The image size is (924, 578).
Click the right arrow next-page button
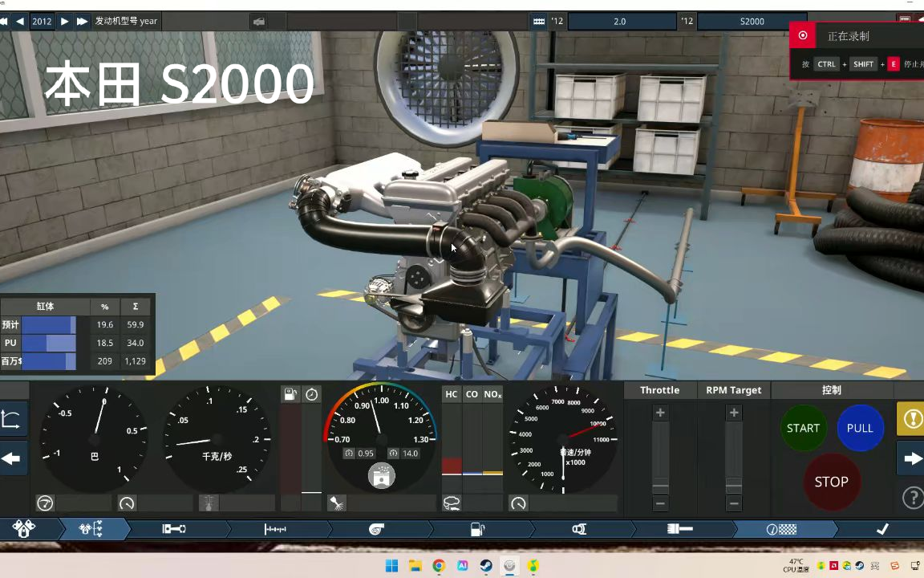pos(912,458)
